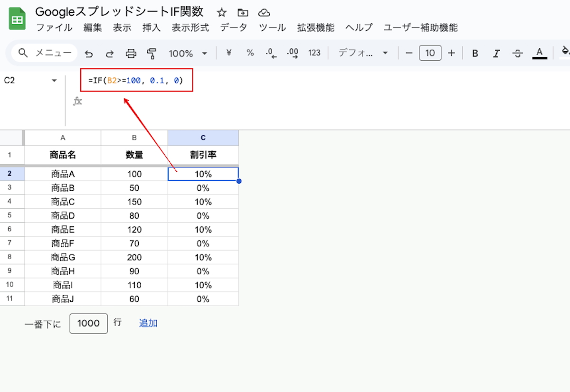Select cell with quantity 200
This screenshot has height=392, width=570.
point(134,257)
